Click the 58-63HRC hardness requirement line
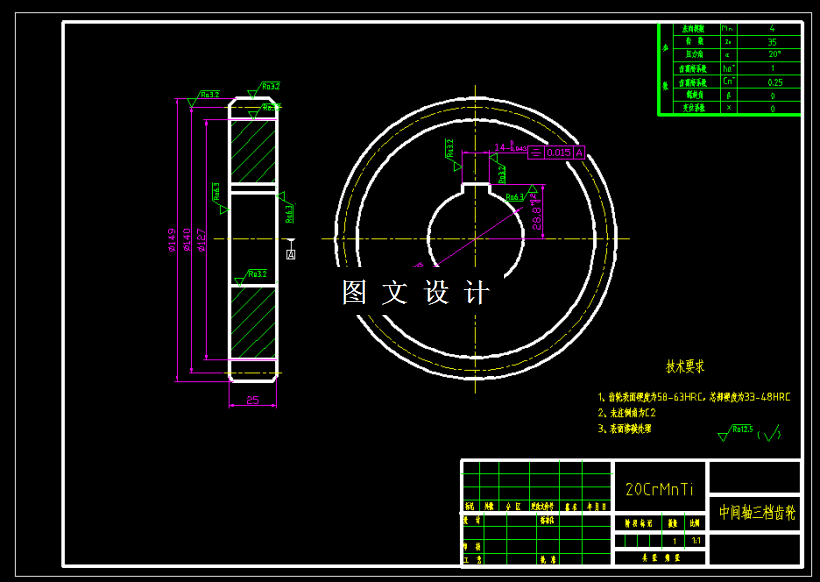The image size is (820, 582). pyautogui.click(x=694, y=397)
